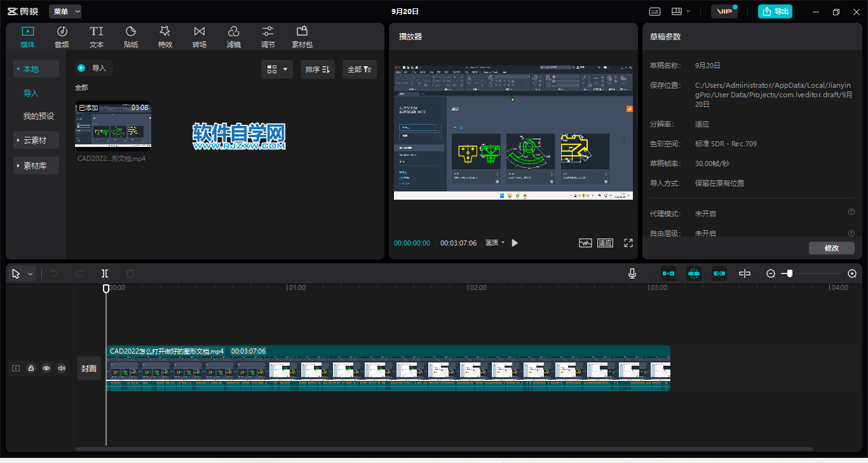Click the undo arrow in timeline toolbar
868x463 pixels.
pos(54,273)
